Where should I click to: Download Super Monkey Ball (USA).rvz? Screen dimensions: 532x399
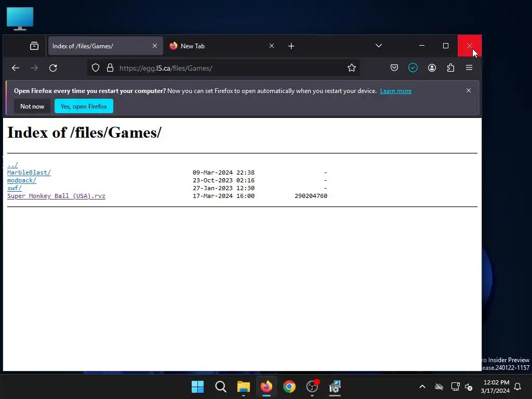(x=56, y=196)
